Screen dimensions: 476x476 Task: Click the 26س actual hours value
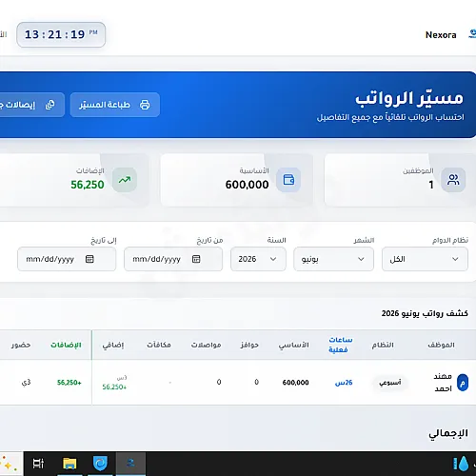click(x=344, y=383)
